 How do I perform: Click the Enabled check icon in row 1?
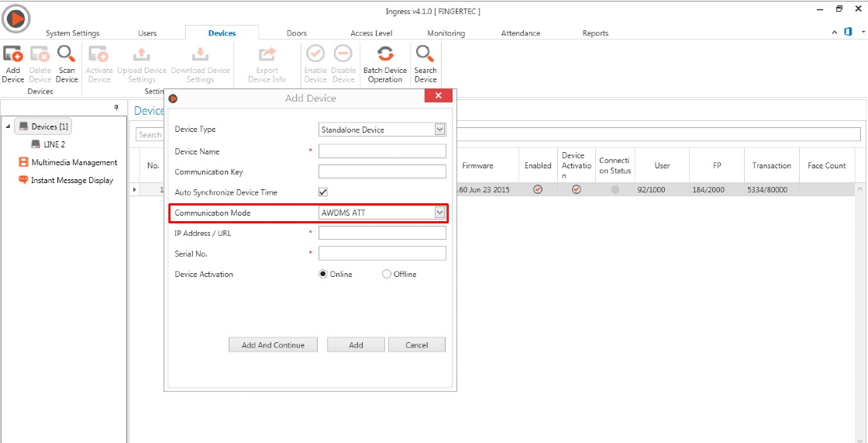(538, 189)
